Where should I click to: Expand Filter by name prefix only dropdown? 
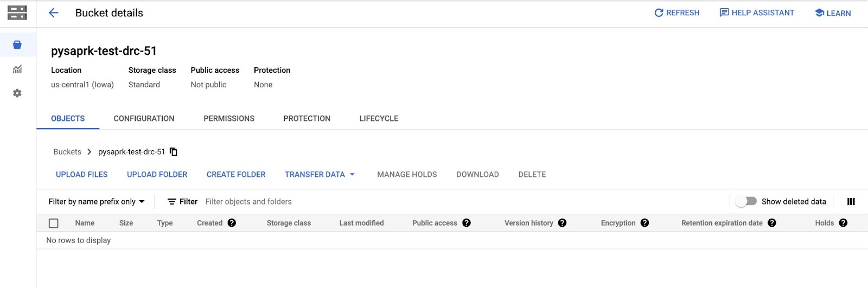[97, 202]
